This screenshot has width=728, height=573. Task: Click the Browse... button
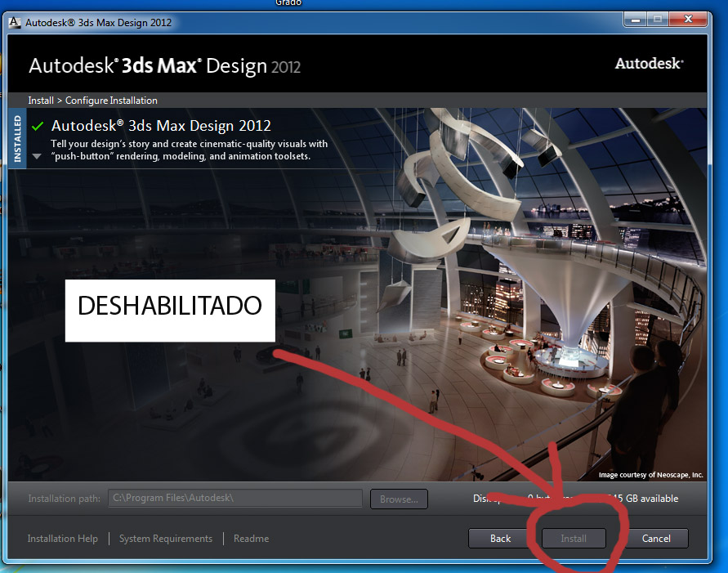[x=399, y=499]
